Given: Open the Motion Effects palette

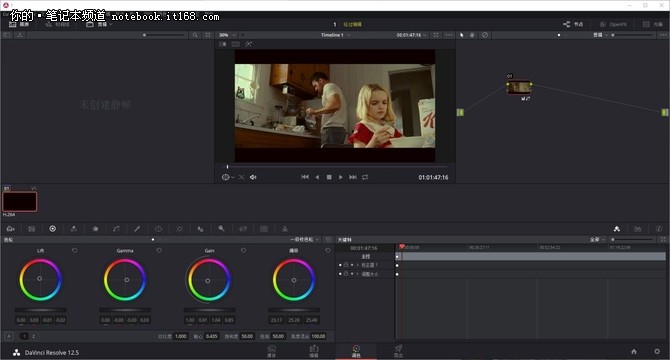Looking at the screenshot, I should (x=95, y=229).
